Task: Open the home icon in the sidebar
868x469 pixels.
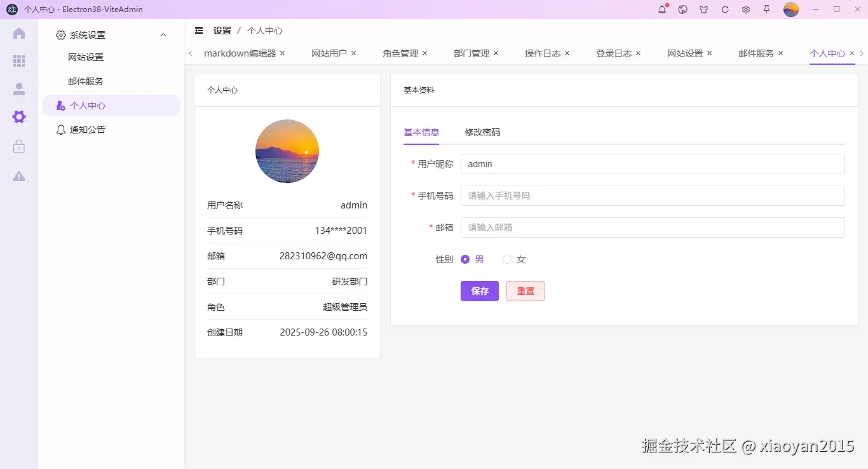Action: coord(18,33)
